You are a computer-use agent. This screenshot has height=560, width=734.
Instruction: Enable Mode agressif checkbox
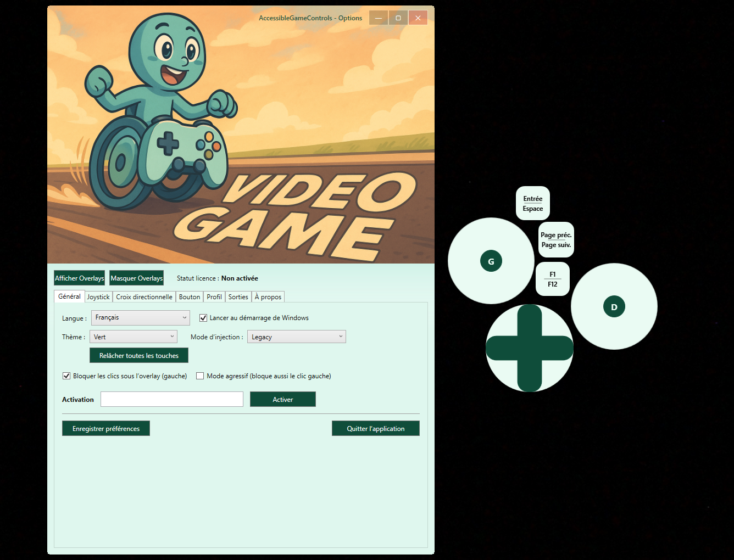[x=200, y=376]
